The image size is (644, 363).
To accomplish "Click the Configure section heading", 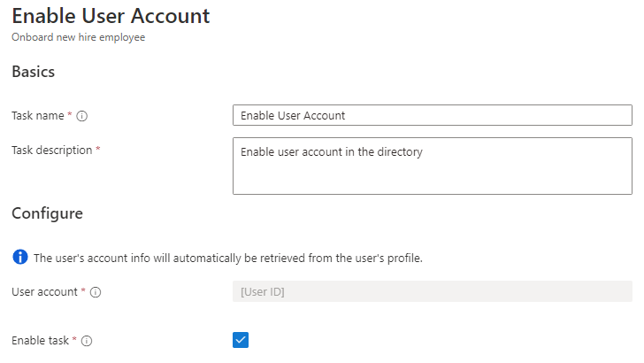I will (47, 213).
